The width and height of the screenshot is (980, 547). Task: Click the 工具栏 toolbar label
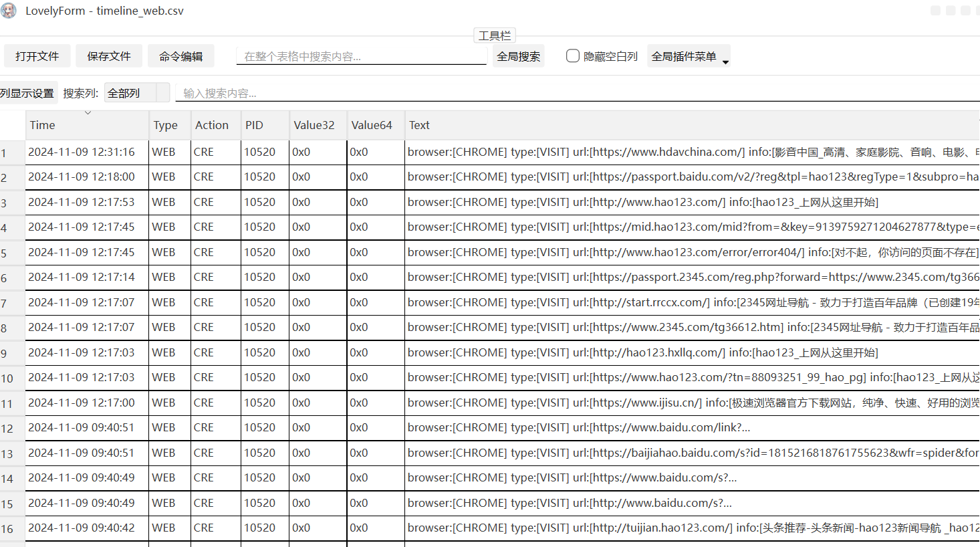click(x=495, y=35)
